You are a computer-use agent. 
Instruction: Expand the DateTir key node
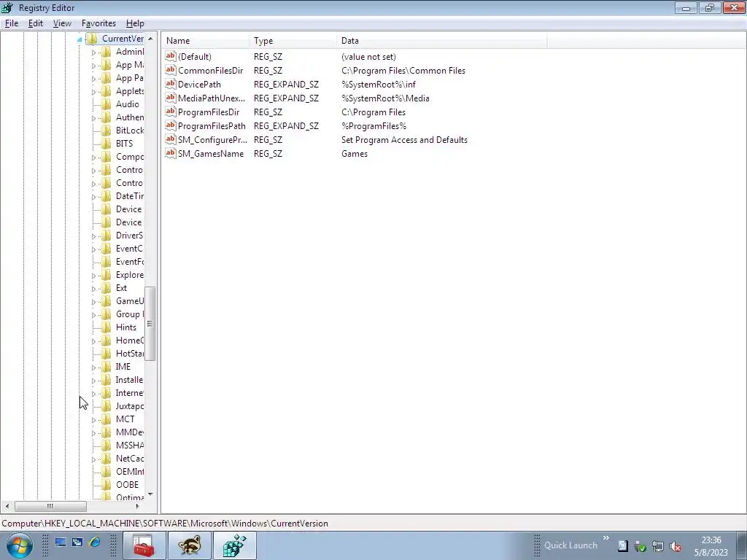point(94,197)
